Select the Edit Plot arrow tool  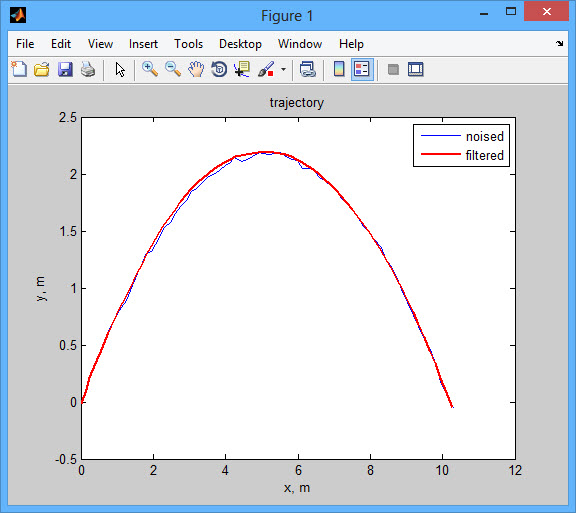(120, 69)
